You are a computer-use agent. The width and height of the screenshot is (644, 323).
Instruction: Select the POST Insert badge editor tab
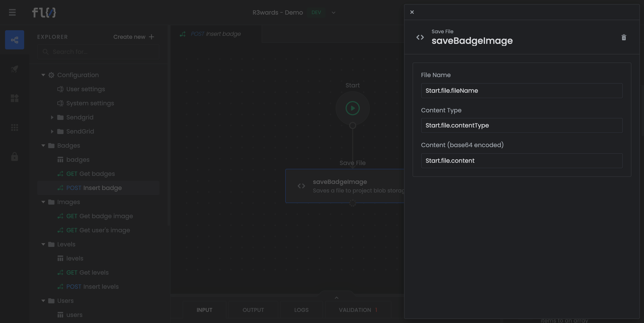pyautogui.click(x=216, y=34)
